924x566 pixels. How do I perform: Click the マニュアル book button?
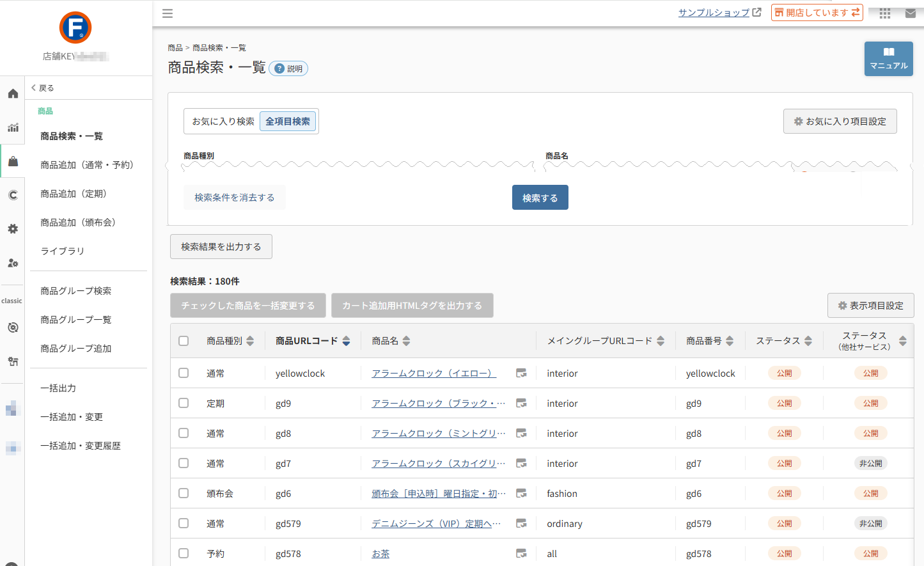[888, 59]
